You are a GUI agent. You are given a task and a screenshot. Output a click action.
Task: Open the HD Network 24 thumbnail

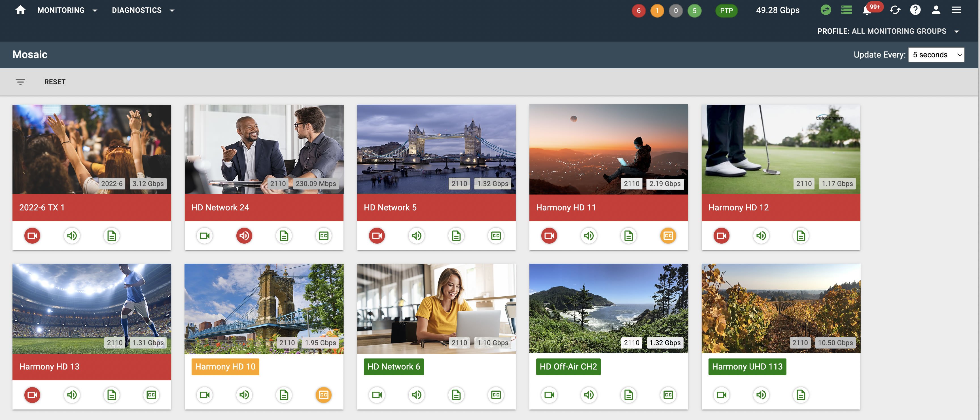pyautogui.click(x=264, y=149)
